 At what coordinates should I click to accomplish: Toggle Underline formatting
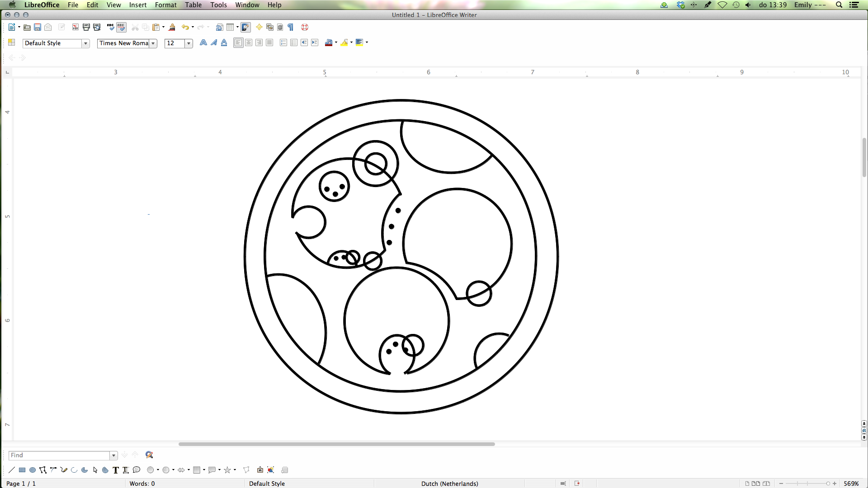224,42
